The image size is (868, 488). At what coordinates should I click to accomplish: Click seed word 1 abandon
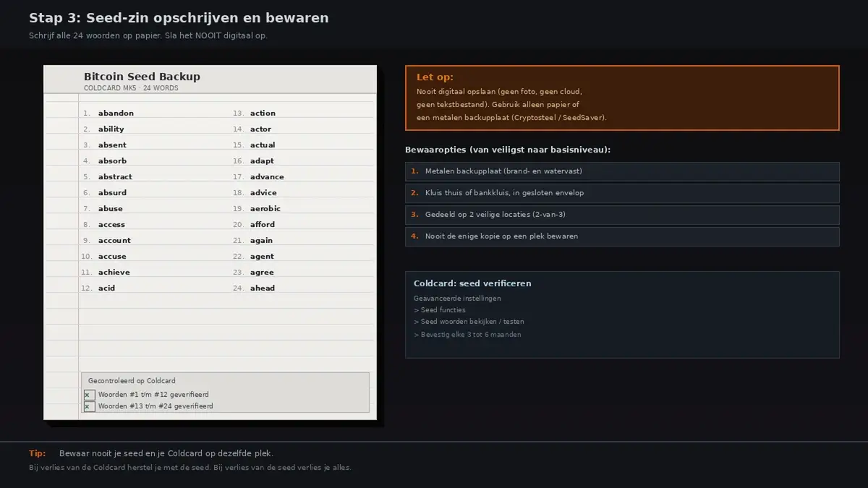click(116, 114)
